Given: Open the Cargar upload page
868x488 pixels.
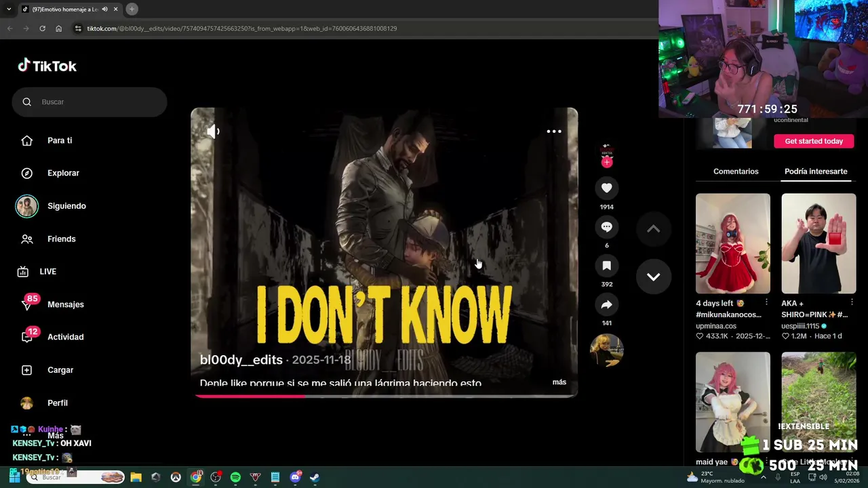Looking at the screenshot, I should coord(60,370).
